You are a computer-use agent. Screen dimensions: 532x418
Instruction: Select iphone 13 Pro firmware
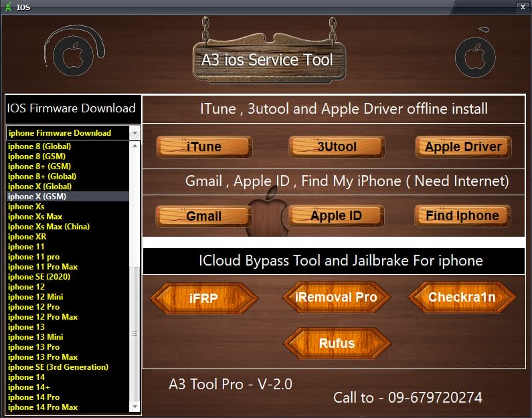[x=68, y=347]
